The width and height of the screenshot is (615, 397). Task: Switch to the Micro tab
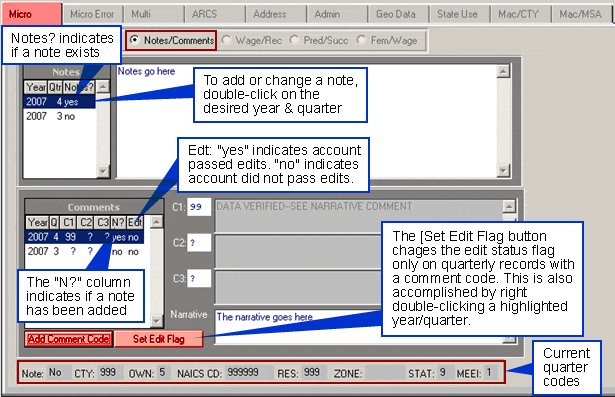click(31, 14)
